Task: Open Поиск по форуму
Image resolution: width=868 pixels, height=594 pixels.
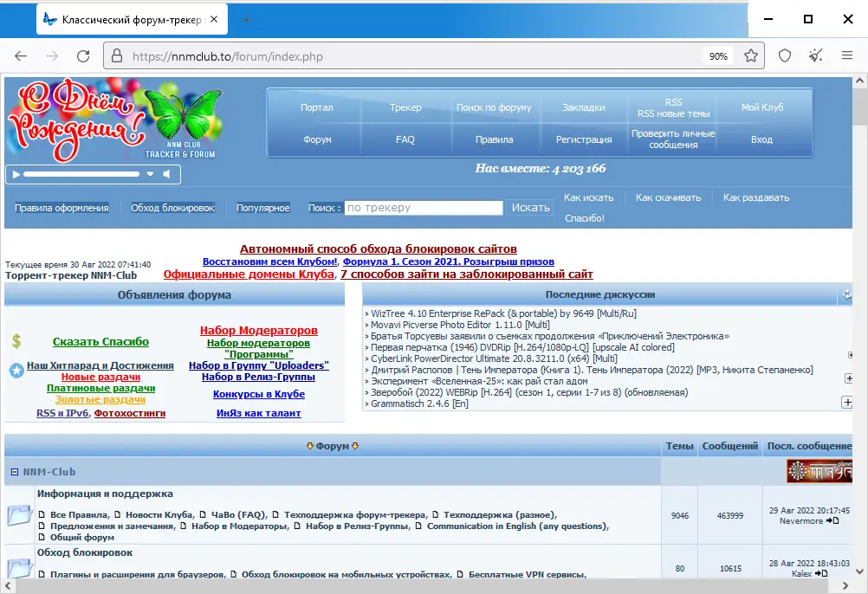Action: [494, 107]
